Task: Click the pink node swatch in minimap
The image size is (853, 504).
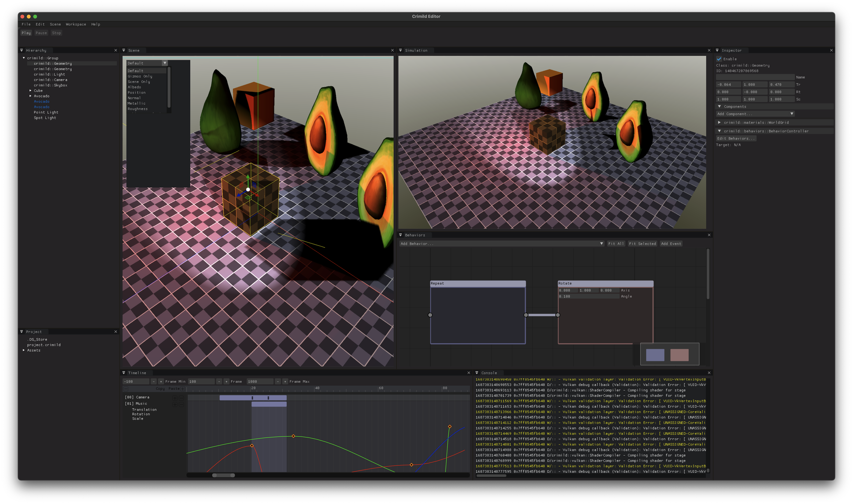Action: pos(679,355)
